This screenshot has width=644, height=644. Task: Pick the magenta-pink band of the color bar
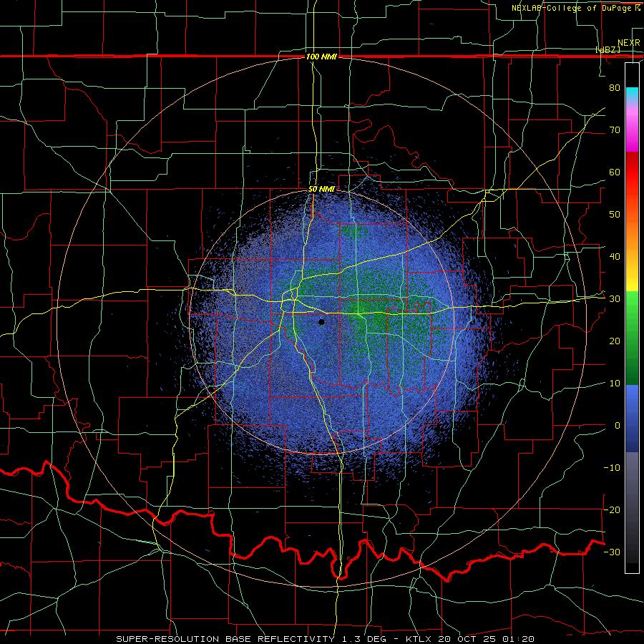pos(632,130)
